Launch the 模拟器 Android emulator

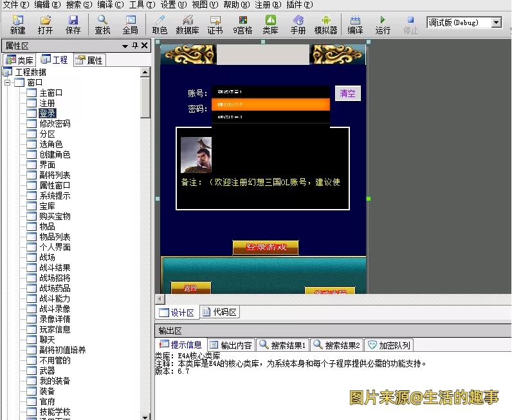tap(325, 24)
